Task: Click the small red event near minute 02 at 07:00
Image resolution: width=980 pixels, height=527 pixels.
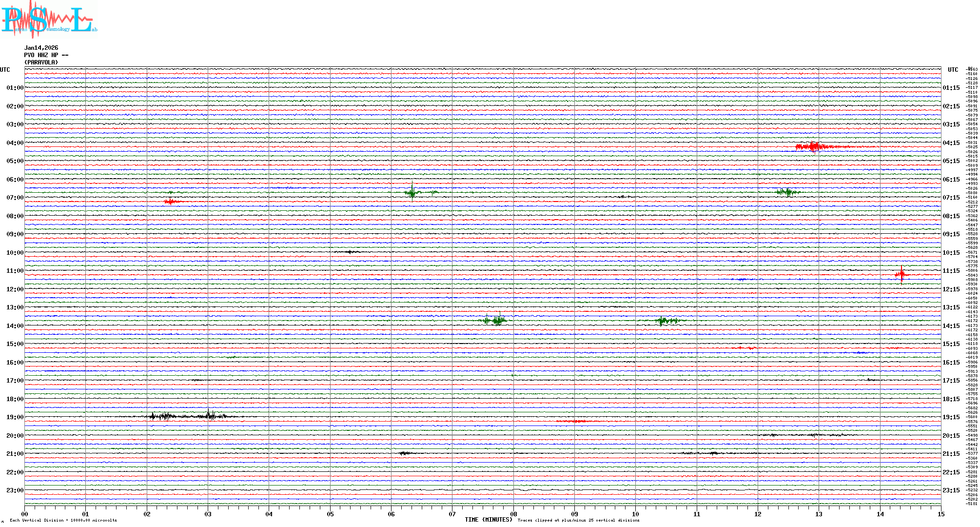Action: pos(171,202)
